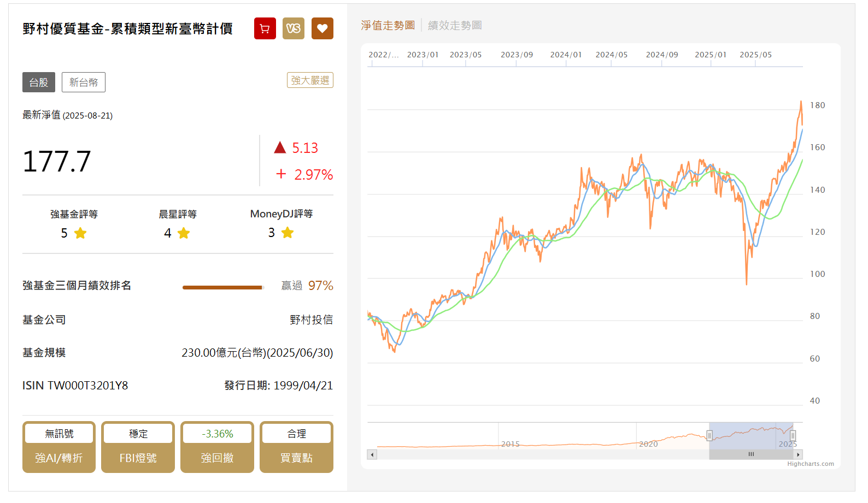Click the chart navigator scrollbar thumb
Viewport: 868px width, 503px height.
click(751, 454)
